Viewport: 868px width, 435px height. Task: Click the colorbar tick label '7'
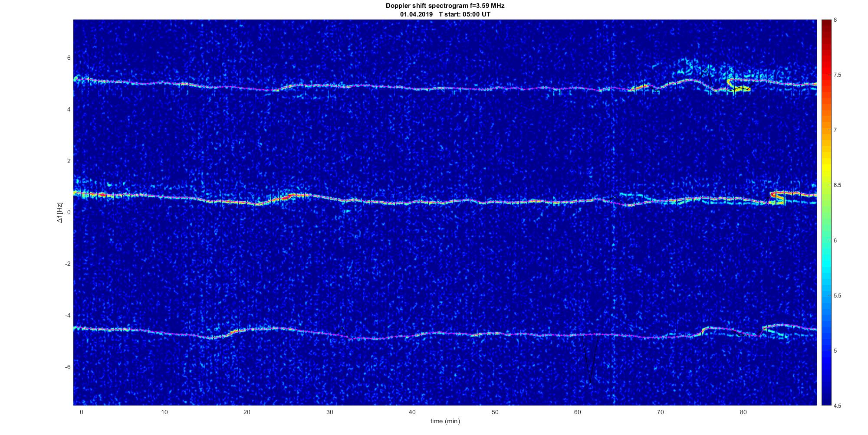click(835, 130)
